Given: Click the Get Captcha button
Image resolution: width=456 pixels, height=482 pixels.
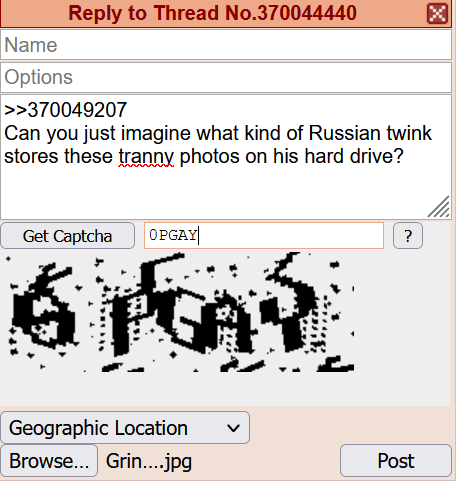Looking at the screenshot, I should click(67, 236).
